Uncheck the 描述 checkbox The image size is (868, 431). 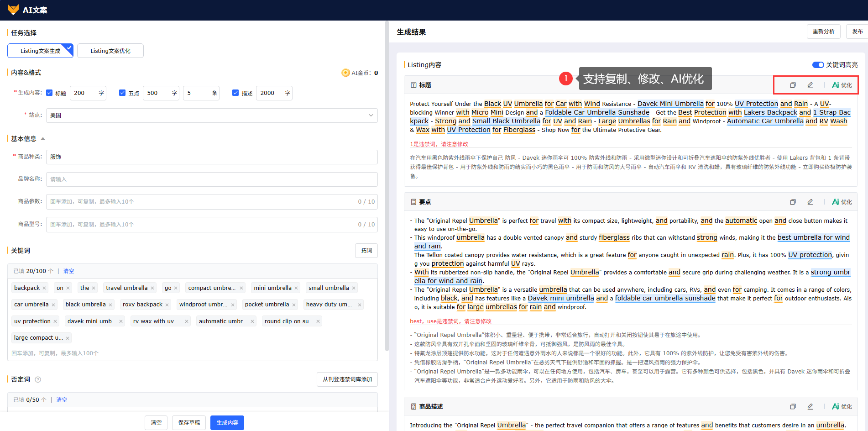click(x=235, y=93)
